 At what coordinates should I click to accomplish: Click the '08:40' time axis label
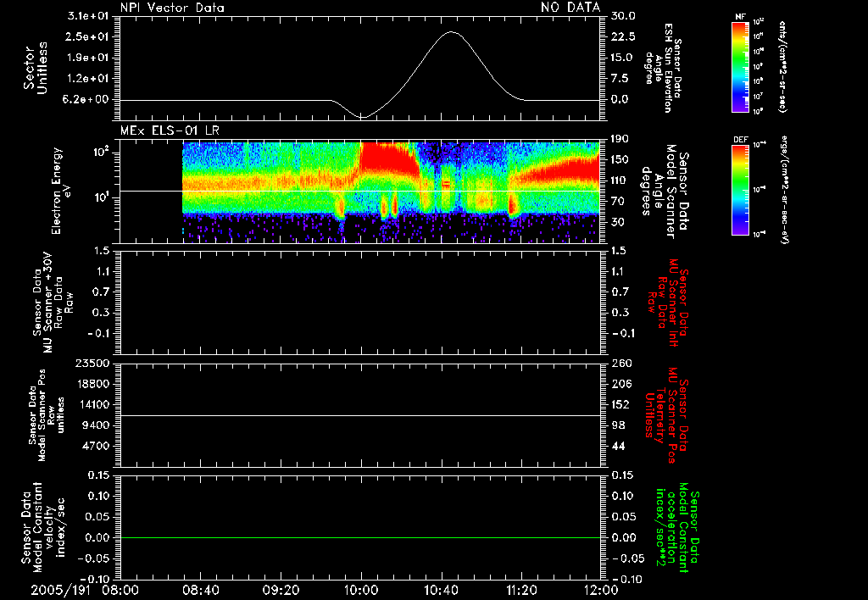click(201, 590)
